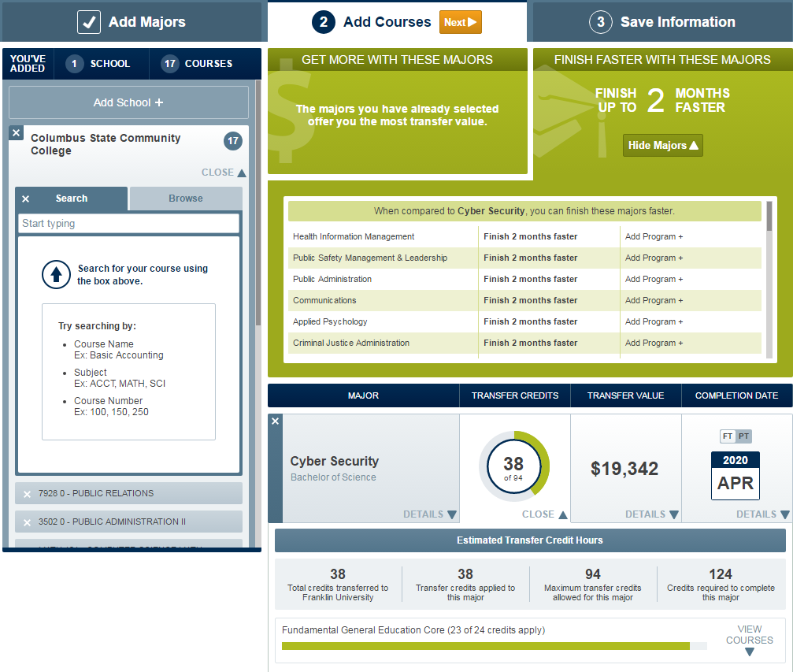Add Program for Communications
Image resolution: width=793 pixels, height=672 pixels.
click(654, 300)
